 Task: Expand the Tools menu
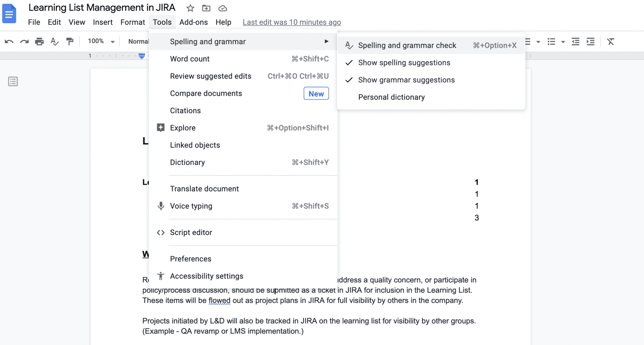(x=162, y=22)
